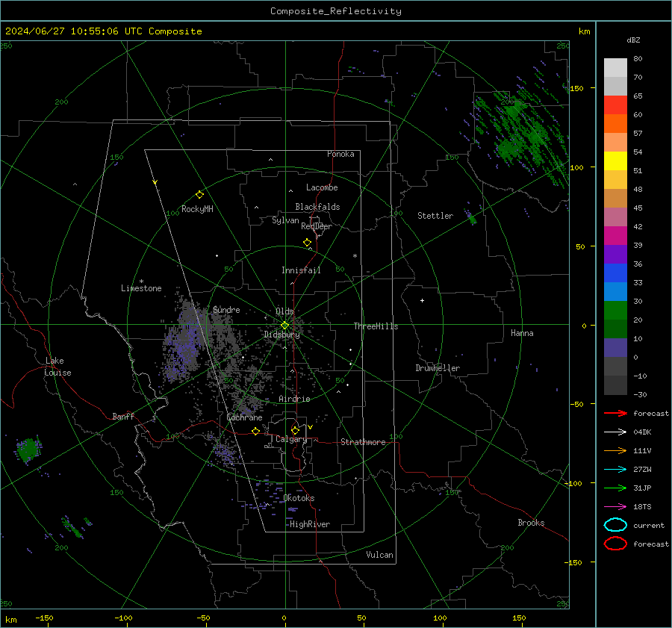The image size is (672, 628).
Task: Click the Strathmore label
Action: point(363,442)
